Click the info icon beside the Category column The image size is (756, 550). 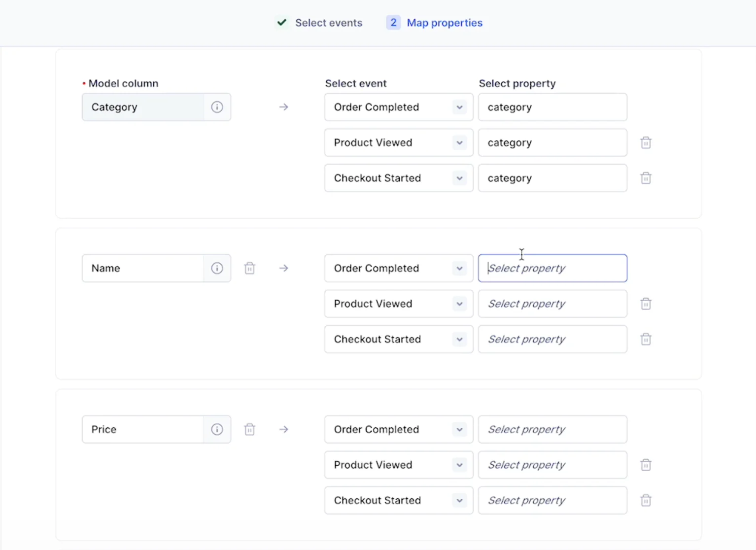point(217,107)
